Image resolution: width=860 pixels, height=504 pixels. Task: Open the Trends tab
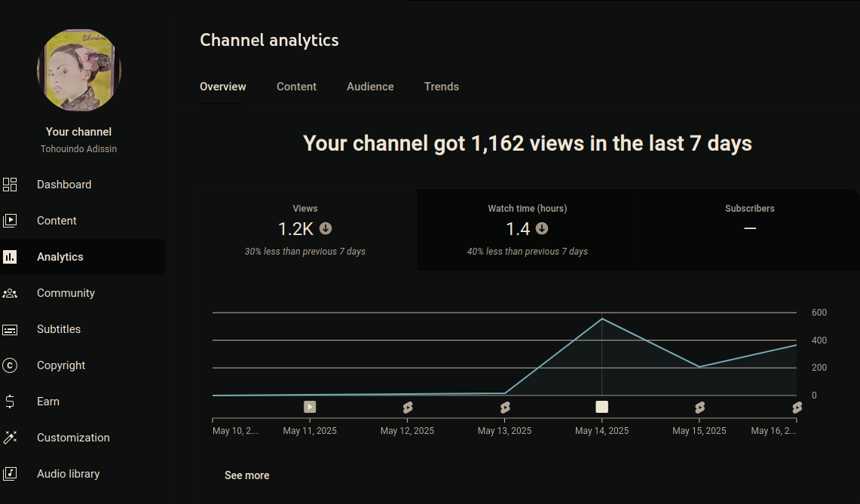pyautogui.click(x=442, y=87)
